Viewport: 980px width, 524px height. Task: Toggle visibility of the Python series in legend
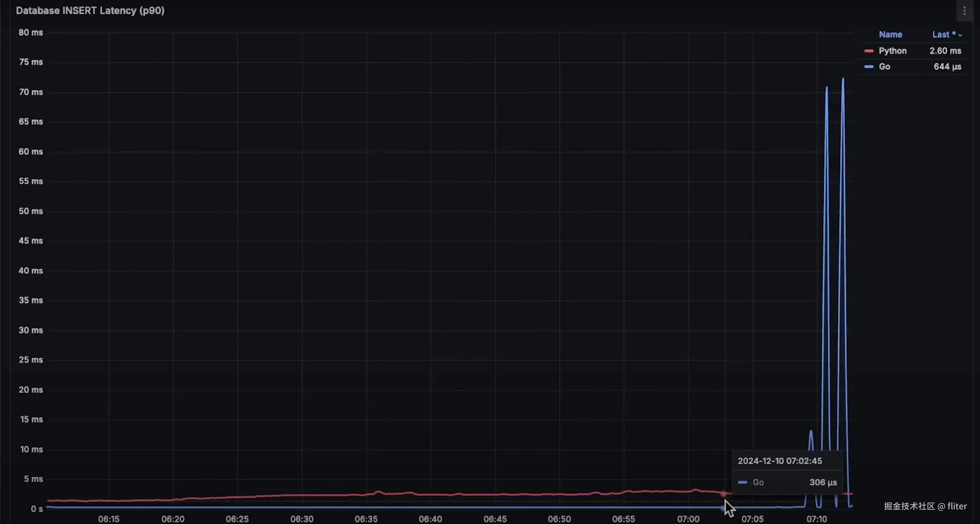point(892,51)
